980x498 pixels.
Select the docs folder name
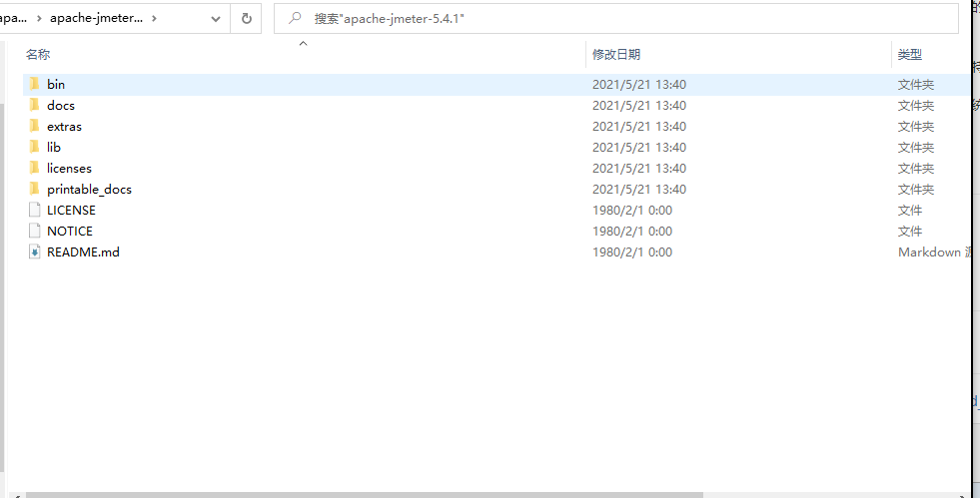pyautogui.click(x=61, y=105)
